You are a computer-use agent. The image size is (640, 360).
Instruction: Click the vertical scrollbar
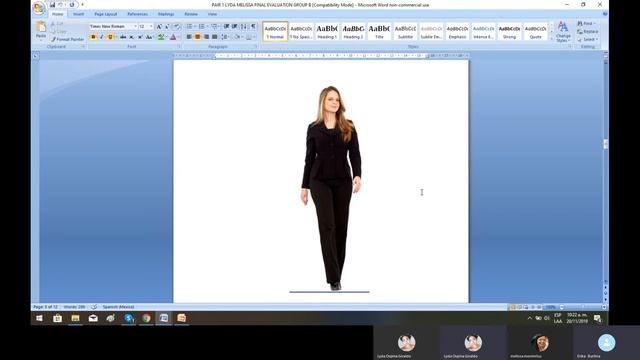click(605, 171)
